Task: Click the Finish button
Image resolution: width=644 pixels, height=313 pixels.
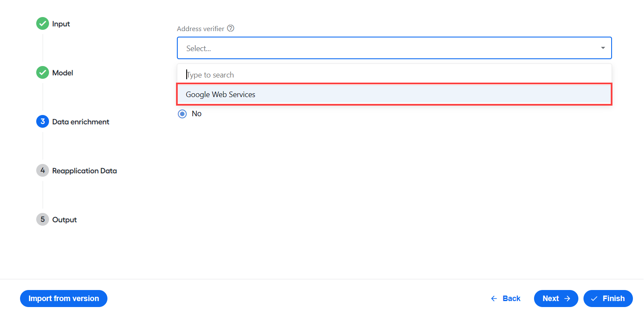Action: tap(608, 299)
